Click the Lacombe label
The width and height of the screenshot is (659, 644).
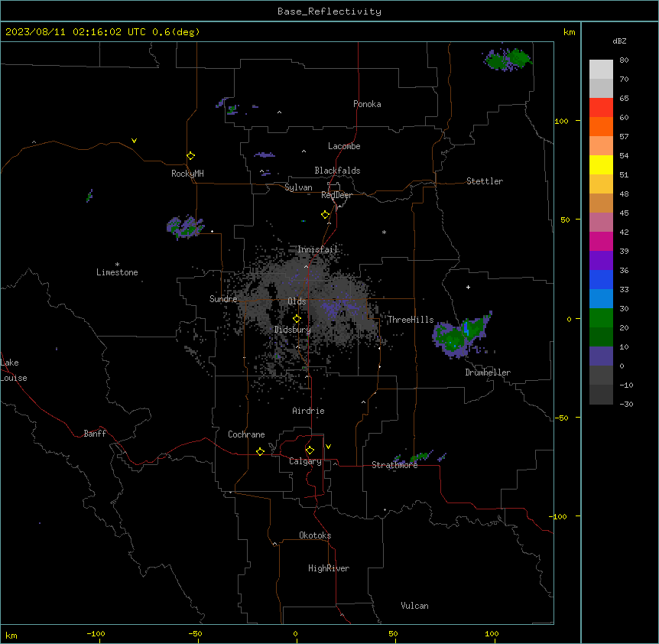click(x=344, y=146)
